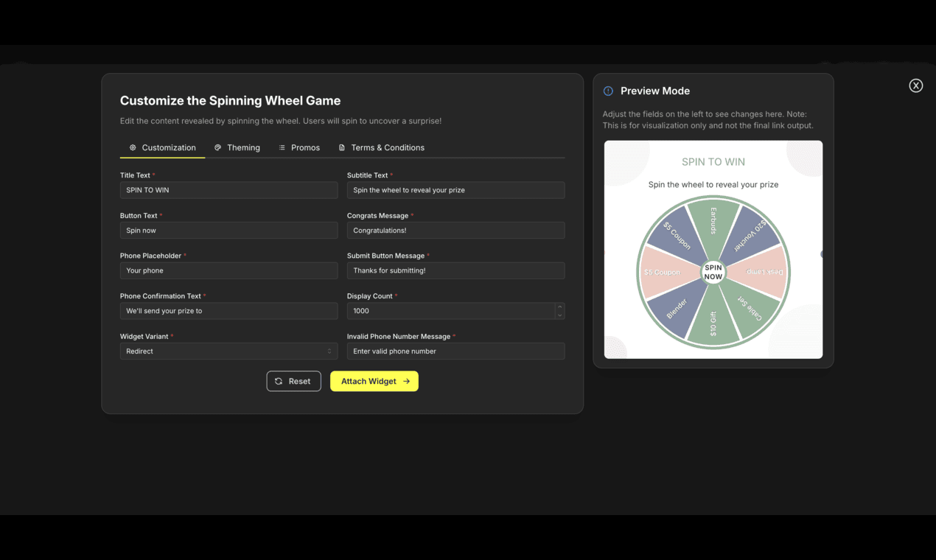This screenshot has width=936, height=560.
Task: Click the Phone Placeholder input
Action: (x=228, y=270)
